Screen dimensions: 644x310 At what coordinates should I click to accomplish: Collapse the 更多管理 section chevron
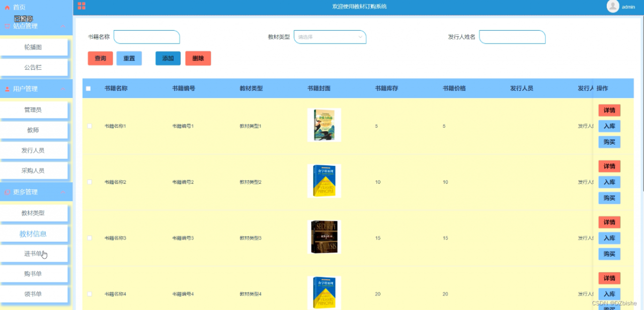point(62,192)
